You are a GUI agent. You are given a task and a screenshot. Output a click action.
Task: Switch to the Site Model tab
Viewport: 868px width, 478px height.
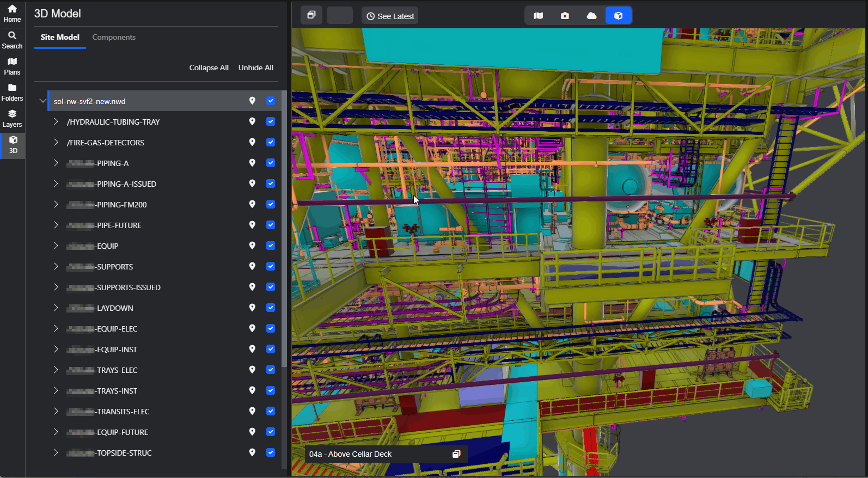[60, 37]
